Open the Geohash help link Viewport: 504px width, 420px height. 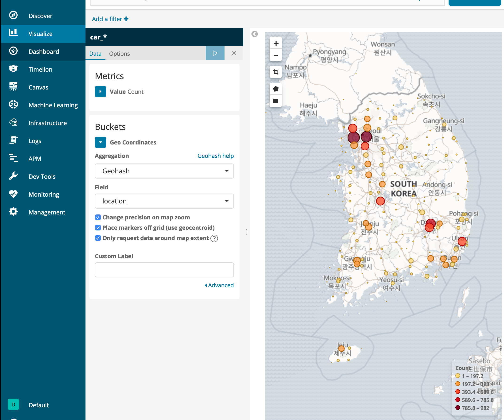point(215,156)
